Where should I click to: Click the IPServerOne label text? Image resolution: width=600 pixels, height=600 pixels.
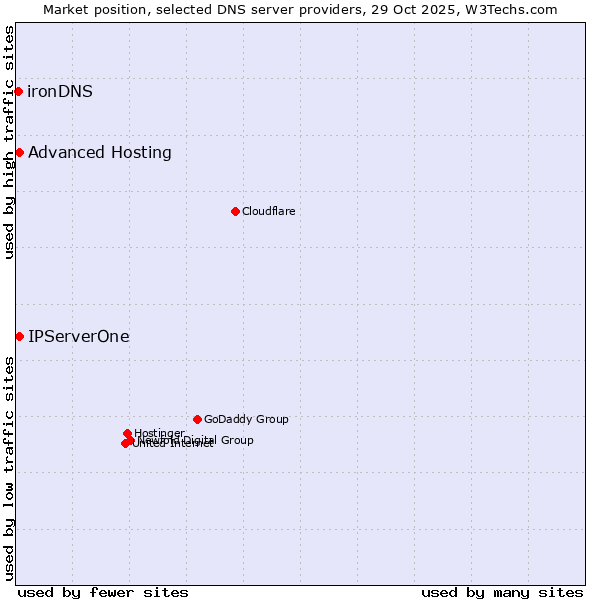click(79, 336)
